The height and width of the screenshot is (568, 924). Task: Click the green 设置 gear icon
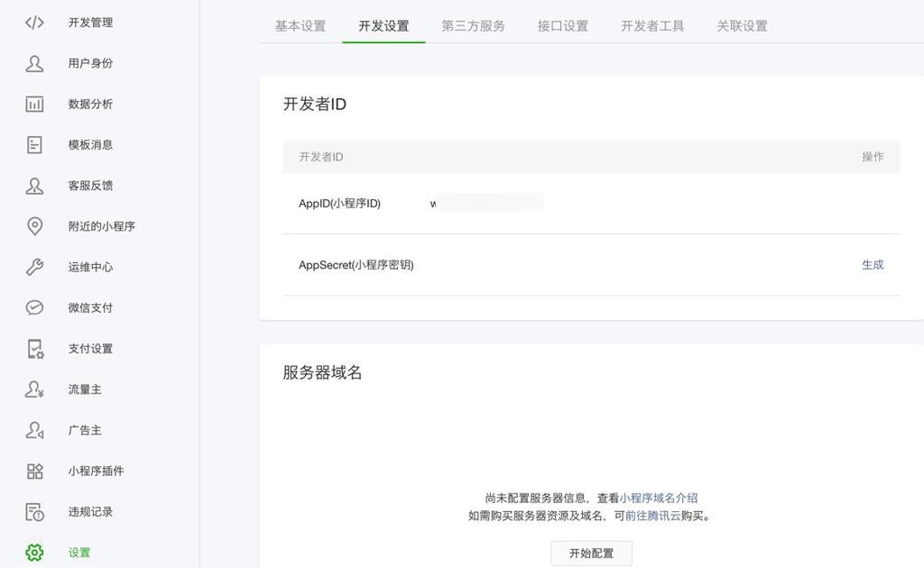(34, 553)
